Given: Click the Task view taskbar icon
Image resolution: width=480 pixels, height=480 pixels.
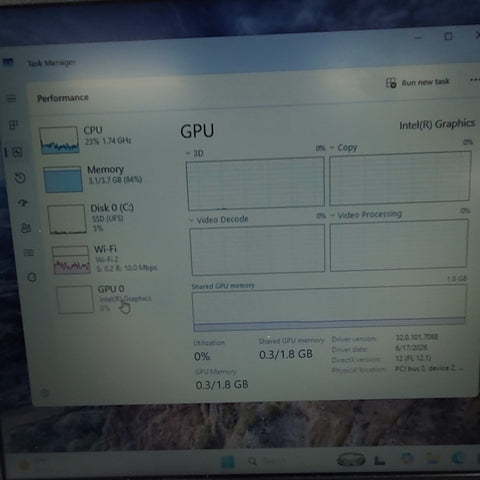Looking at the screenshot, I should tap(379, 460).
